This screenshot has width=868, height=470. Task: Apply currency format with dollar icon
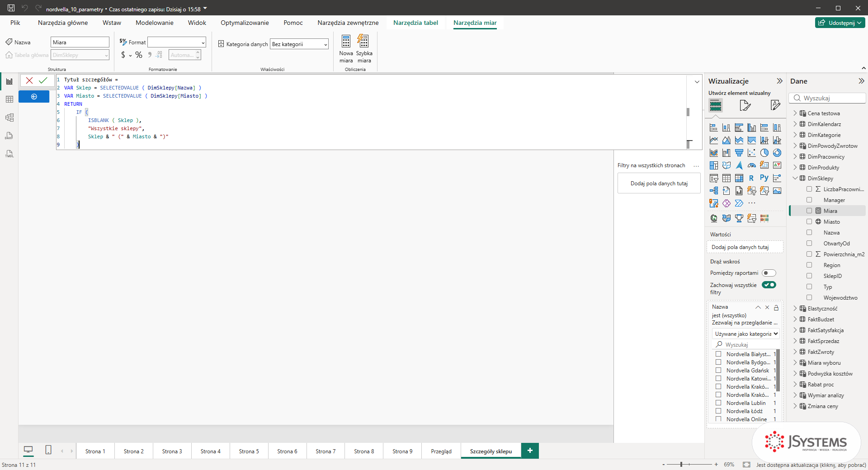[x=123, y=55]
